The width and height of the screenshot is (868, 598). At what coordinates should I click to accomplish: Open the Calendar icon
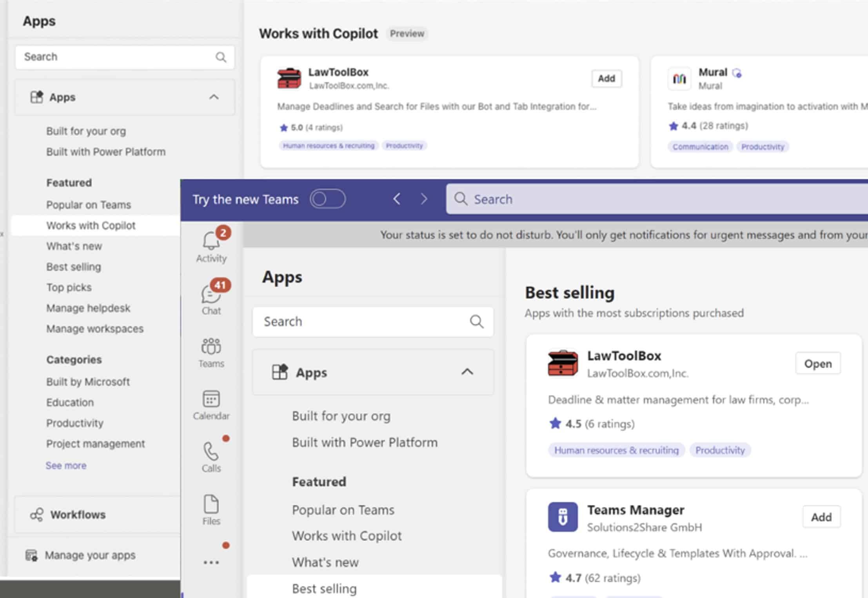click(211, 399)
